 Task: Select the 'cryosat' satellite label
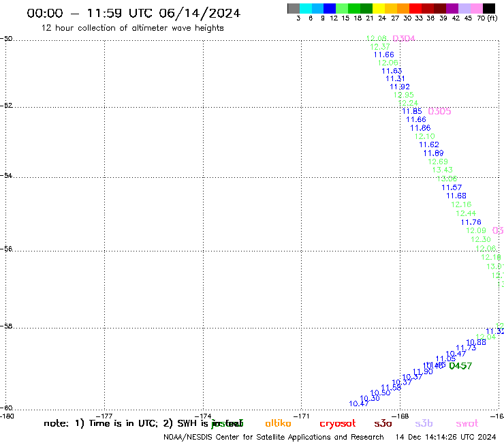(338, 424)
